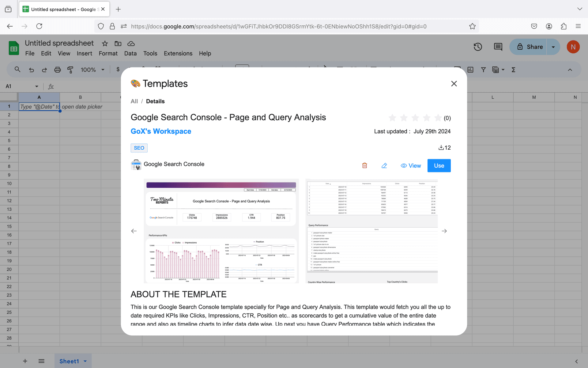Undo the last action
588x368 pixels.
pos(31,70)
